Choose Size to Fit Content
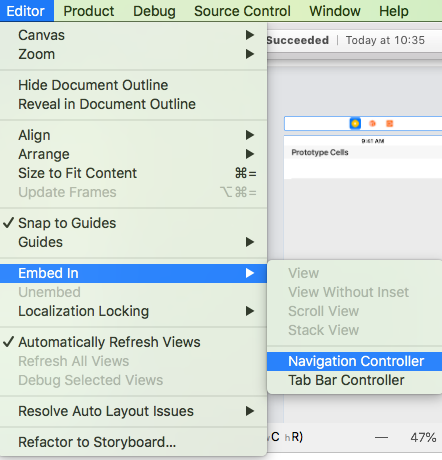 click(x=133, y=173)
